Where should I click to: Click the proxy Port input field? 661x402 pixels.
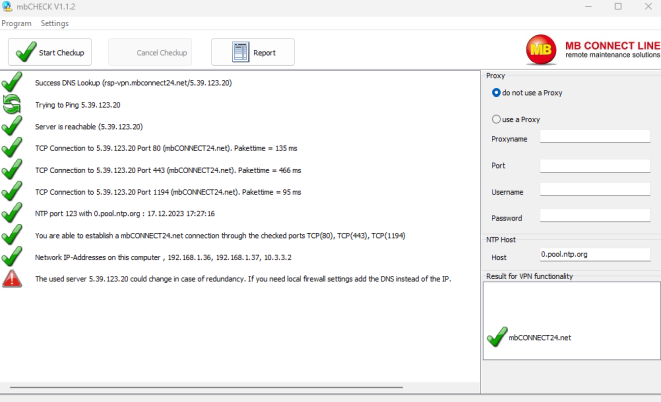click(595, 166)
